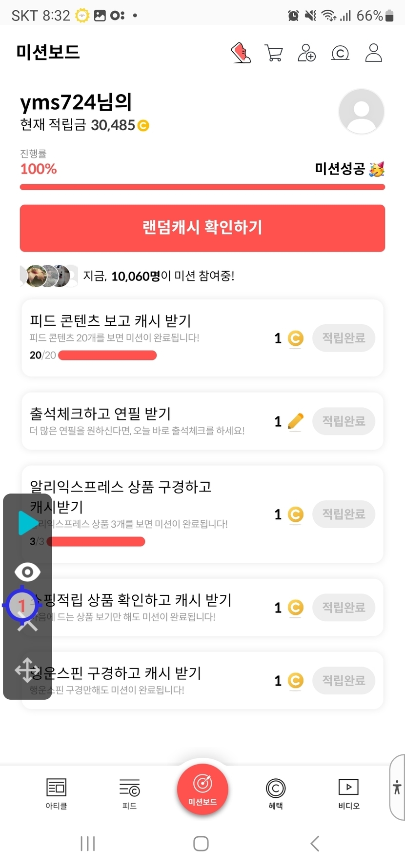Open the cash coin icon in header
405x868 pixels.
[340, 53]
